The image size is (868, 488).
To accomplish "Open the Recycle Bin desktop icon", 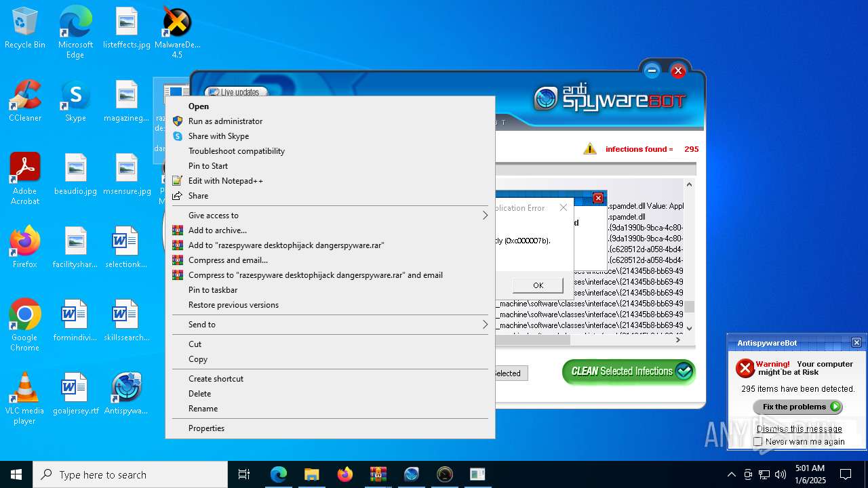I will pos(25,29).
